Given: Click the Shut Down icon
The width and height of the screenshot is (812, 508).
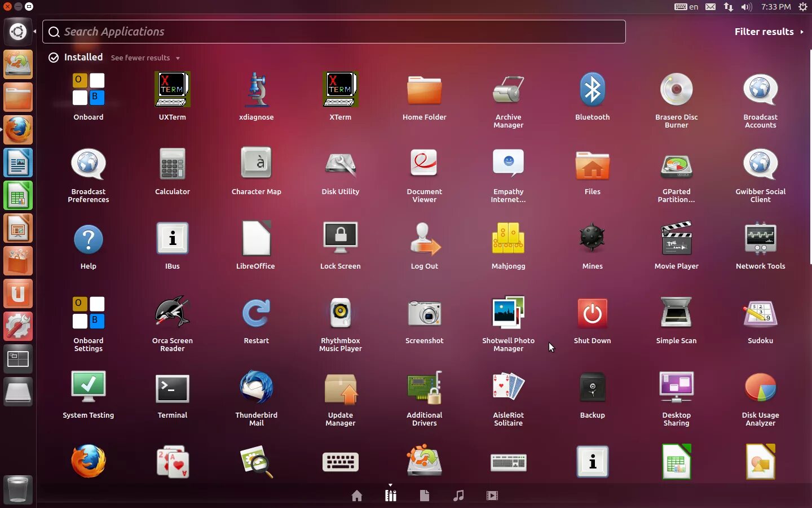Looking at the screenshot, I should [x=593, y=314].
